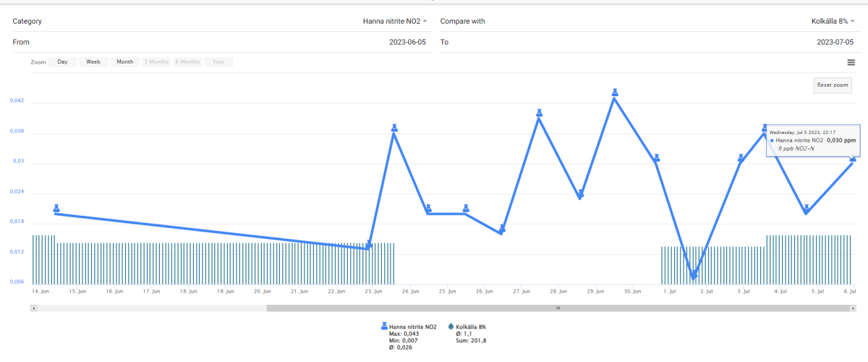
Task: Click the 30. Jun x-axis label
Action: pos(633,292)
